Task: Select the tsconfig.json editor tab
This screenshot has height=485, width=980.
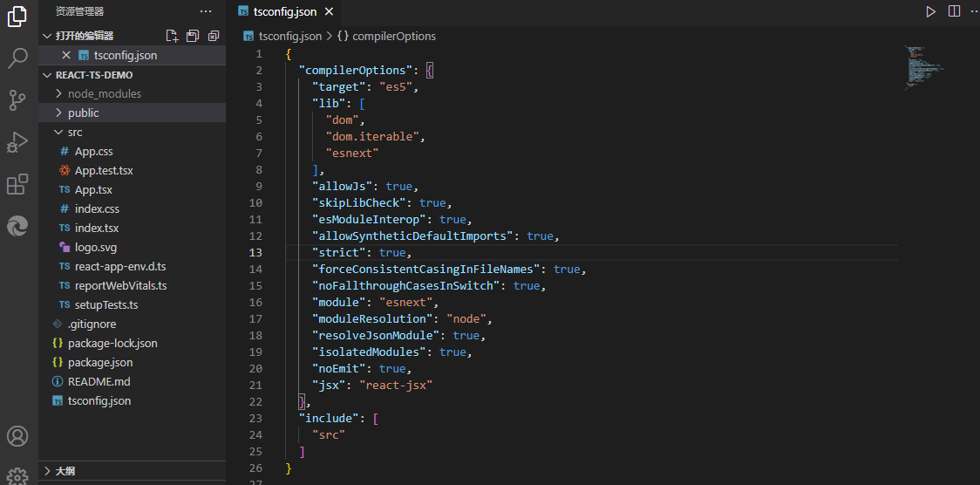Action: (285, 12)
